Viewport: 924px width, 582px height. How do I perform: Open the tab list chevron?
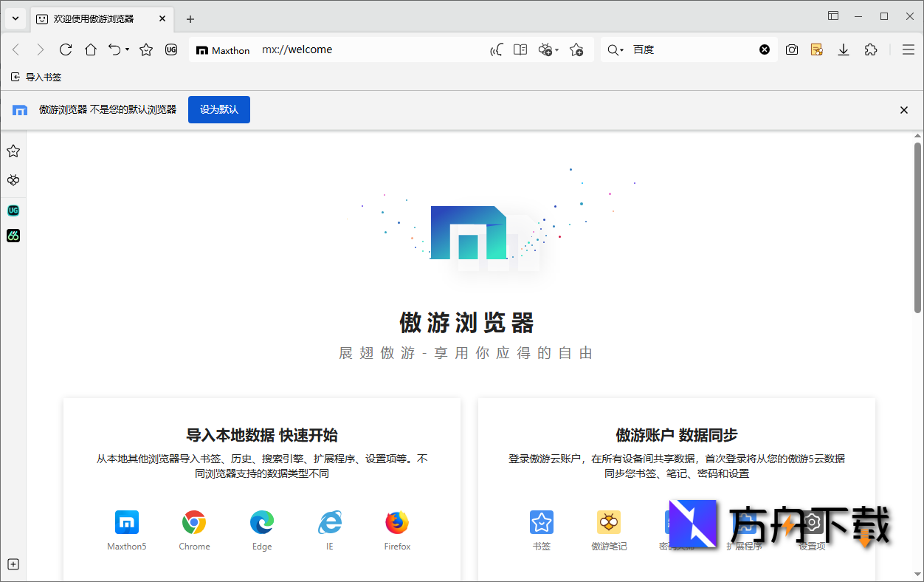[15, 18]
